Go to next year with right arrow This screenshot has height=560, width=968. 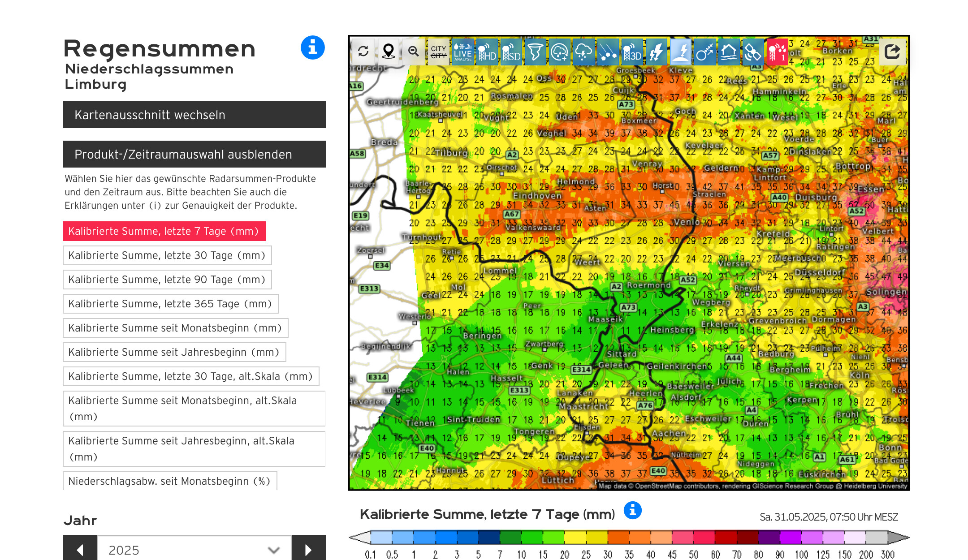pos(308,549)
